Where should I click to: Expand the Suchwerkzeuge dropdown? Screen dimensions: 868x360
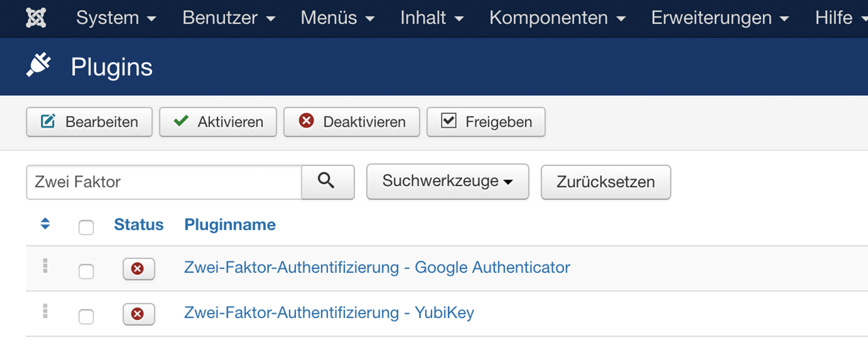tap(447, 182)
